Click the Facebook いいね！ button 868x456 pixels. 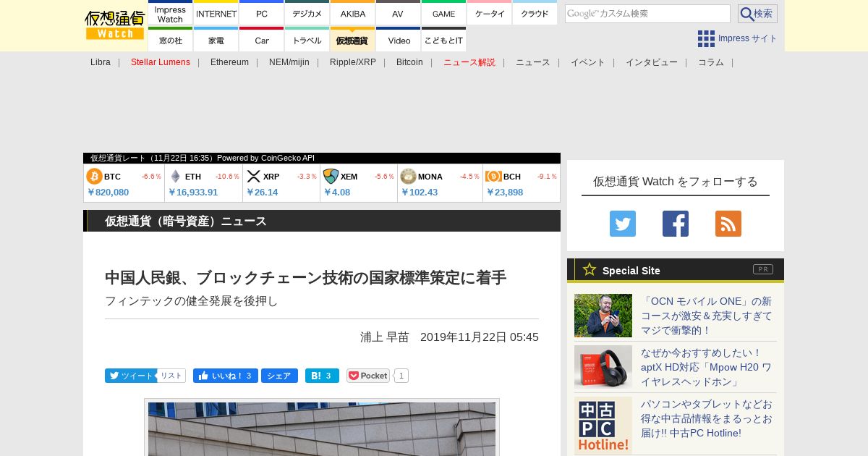tap(226, 376)
